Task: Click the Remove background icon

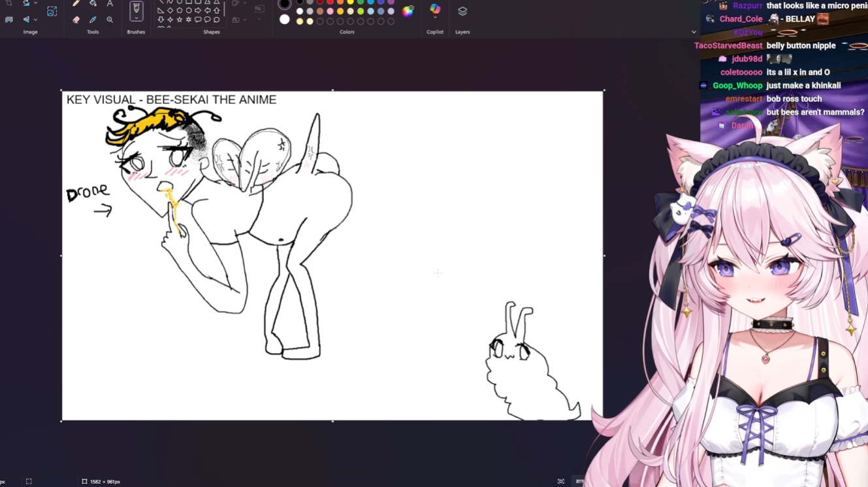Action: tap(9, 20)
